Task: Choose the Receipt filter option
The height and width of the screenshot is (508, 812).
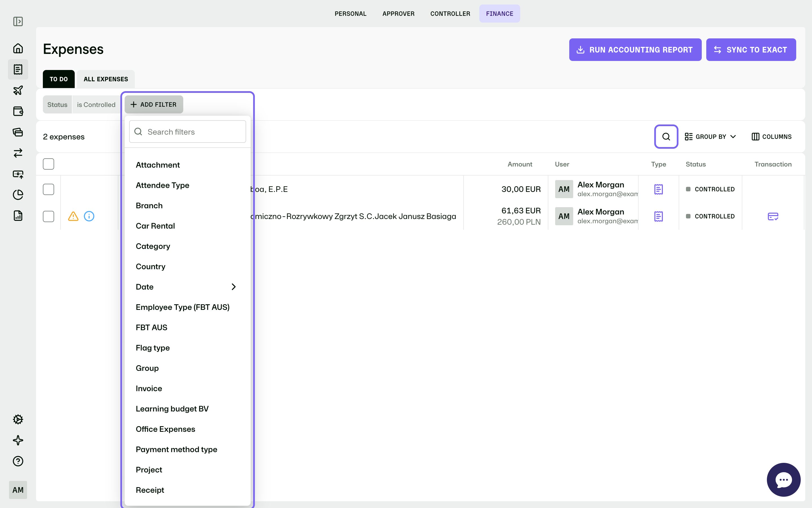Action: click(187, 490)
